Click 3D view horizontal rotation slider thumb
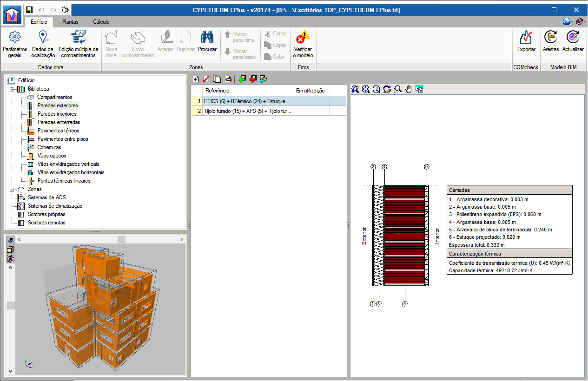The height and width of the screenshot is (381, 588). click(x=121, y=239)
